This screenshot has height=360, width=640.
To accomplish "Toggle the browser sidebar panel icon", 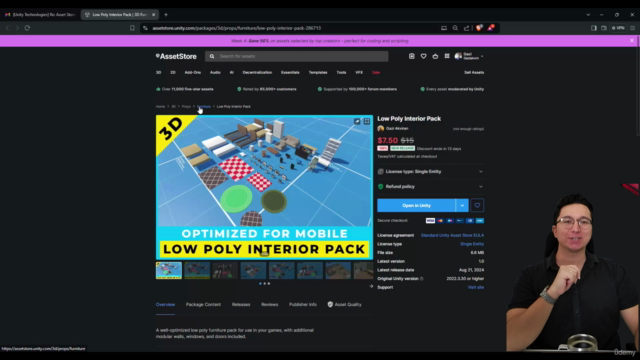I will coord(594,28).
